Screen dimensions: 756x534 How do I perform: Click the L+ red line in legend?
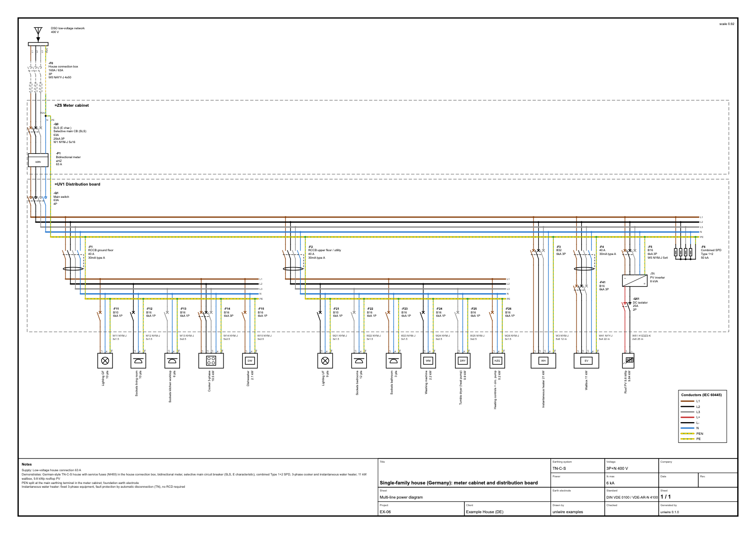tap(687, 417)
